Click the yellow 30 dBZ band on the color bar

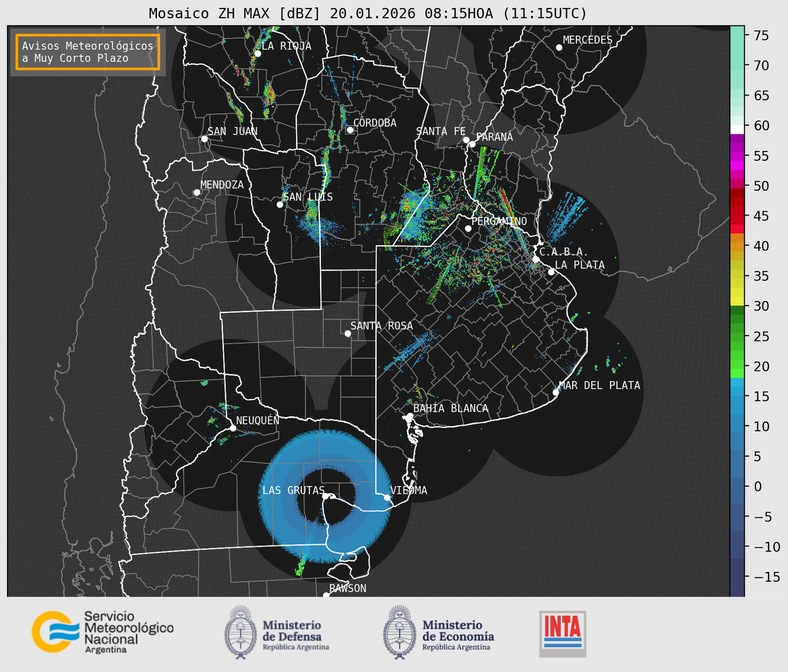tap(737, 301)
